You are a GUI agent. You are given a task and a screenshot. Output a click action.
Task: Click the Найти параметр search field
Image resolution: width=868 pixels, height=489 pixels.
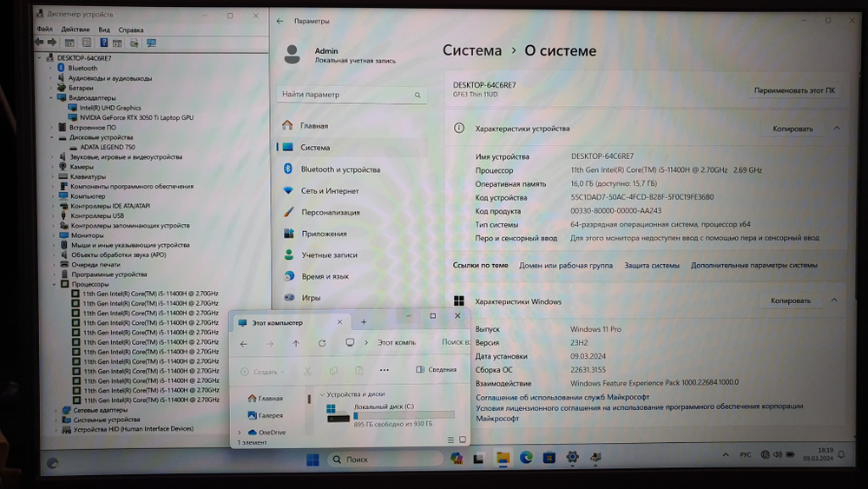point(351,94)
